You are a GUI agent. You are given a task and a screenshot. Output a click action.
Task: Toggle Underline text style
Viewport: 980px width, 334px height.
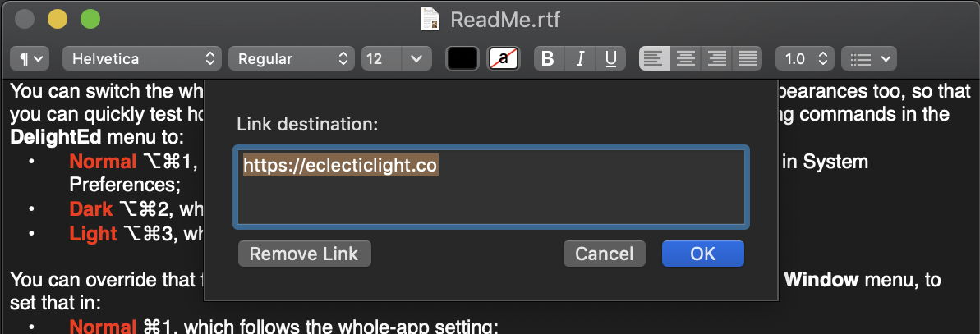tap(610, 59)
